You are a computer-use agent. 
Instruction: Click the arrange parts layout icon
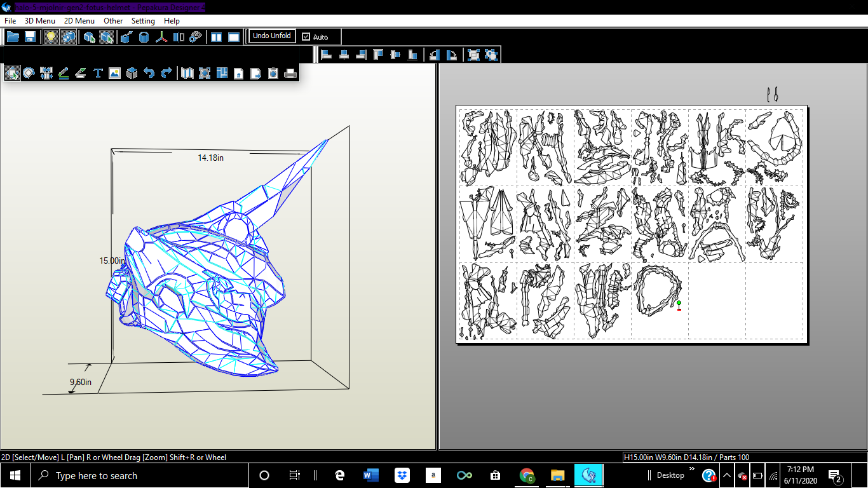222,73
